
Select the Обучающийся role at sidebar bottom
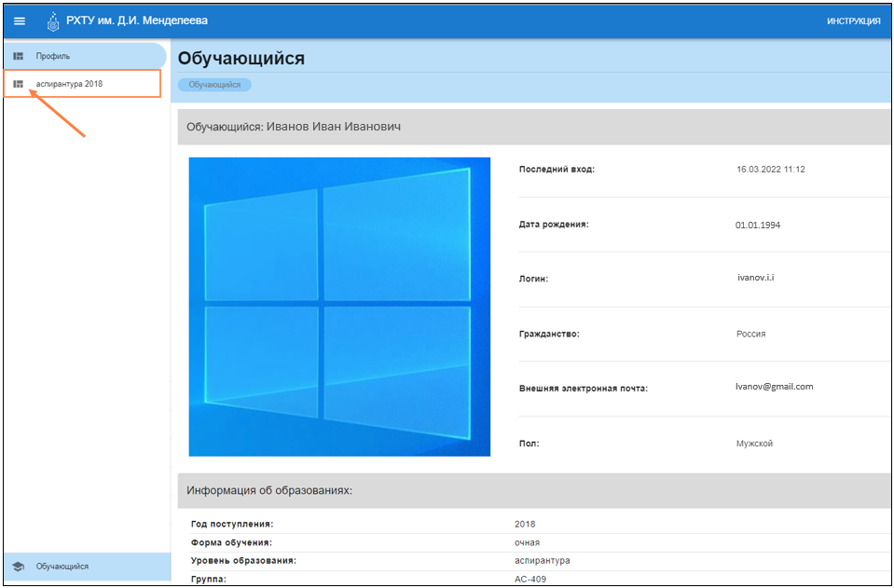[62, 566]
